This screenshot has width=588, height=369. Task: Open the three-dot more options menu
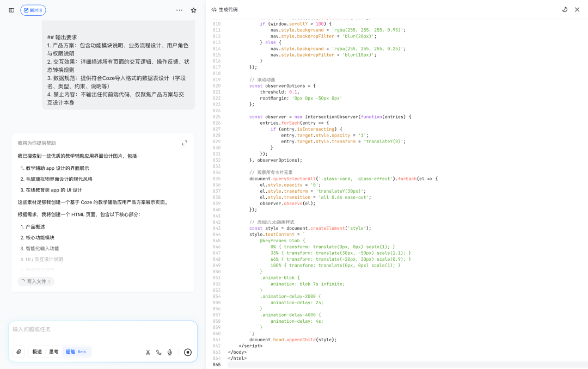click(x=179, y=10)
